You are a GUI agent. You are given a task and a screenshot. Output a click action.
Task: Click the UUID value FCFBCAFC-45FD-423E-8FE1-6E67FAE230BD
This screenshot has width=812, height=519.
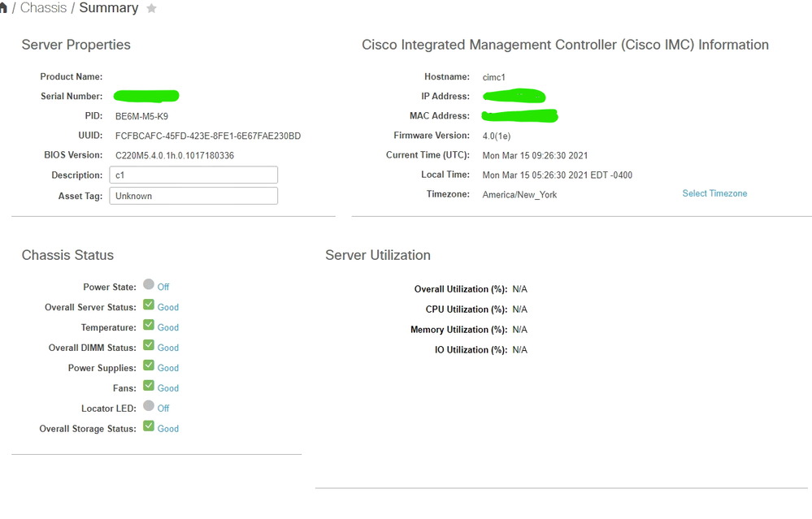coord(208,136)
